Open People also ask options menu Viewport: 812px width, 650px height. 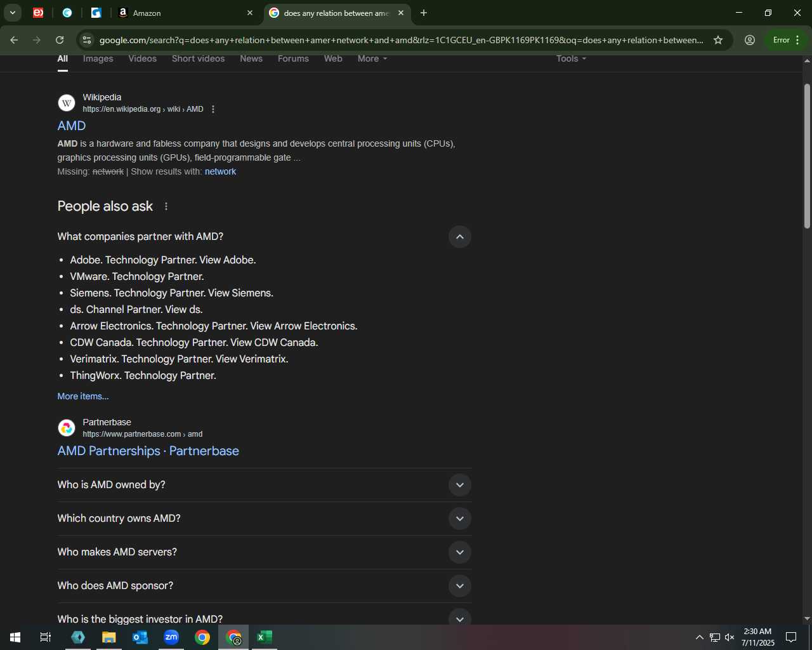point(166,206)
